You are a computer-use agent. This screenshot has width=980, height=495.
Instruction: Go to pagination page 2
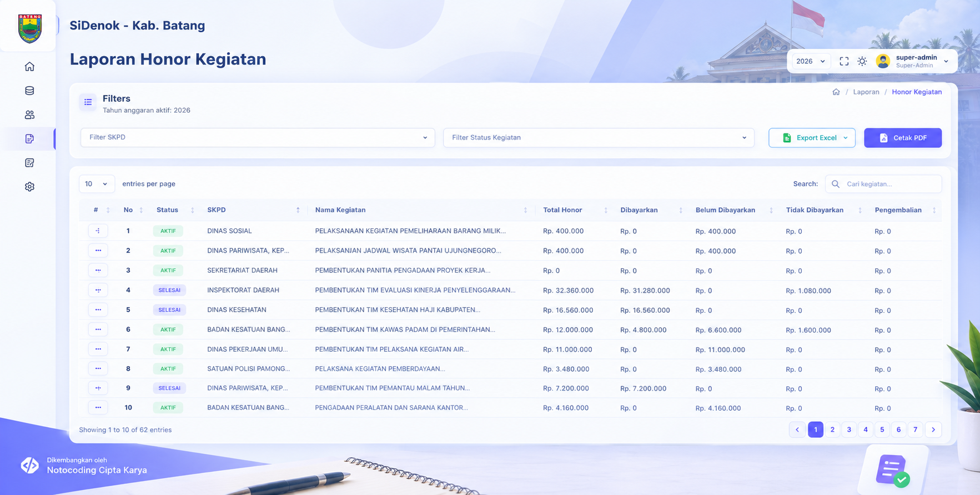pyautogui.click(x=832, y=429)
